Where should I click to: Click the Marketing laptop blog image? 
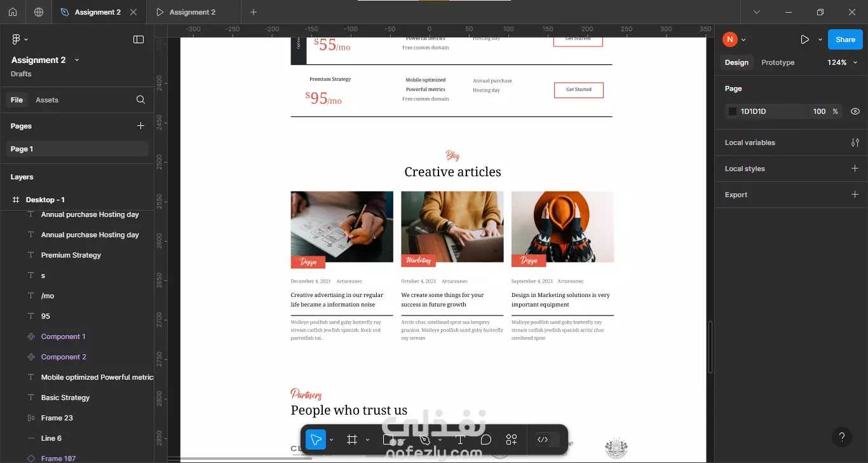(x=452, y=227)
